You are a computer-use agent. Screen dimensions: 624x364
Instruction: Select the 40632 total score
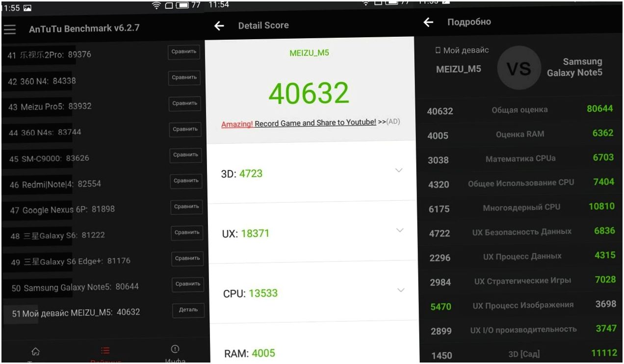pyautogui.click(x=309, y=93)
